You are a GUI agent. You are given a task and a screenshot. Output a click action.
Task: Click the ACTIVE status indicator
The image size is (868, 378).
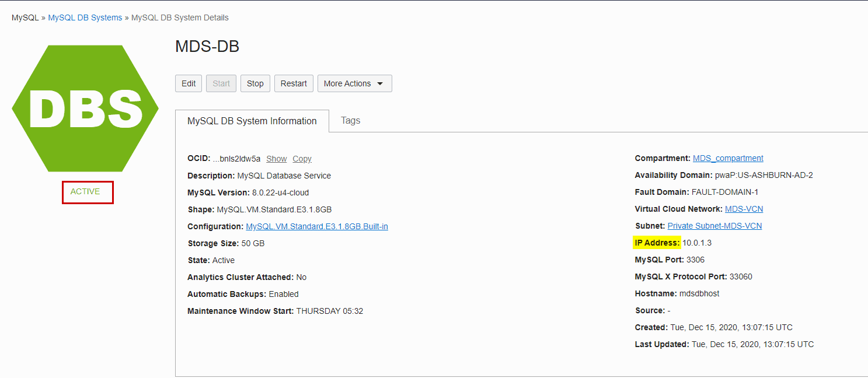[x=87, y=191]
